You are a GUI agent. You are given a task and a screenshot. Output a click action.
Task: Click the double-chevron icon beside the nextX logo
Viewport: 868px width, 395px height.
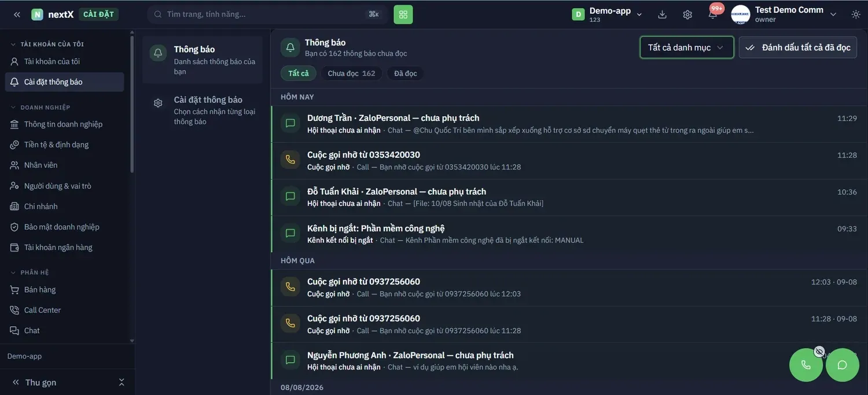(17, 14)
